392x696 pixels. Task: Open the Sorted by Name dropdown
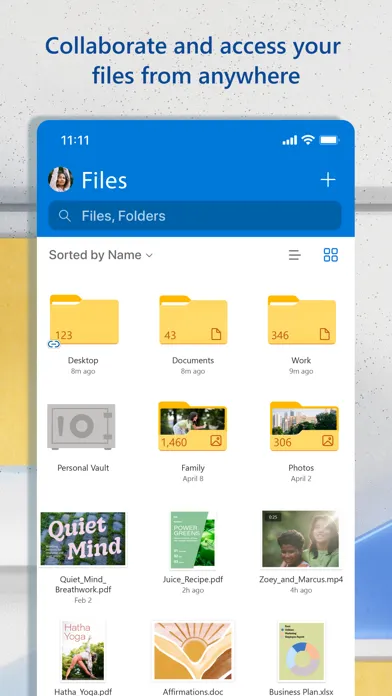[x=101, y=255]
